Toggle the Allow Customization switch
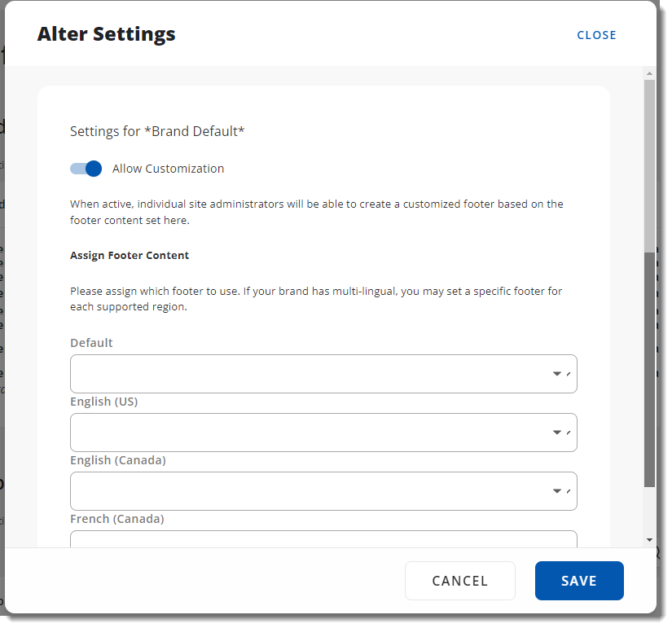The height and width of the screenshot is (628, 672). click(x=86, y=169)
